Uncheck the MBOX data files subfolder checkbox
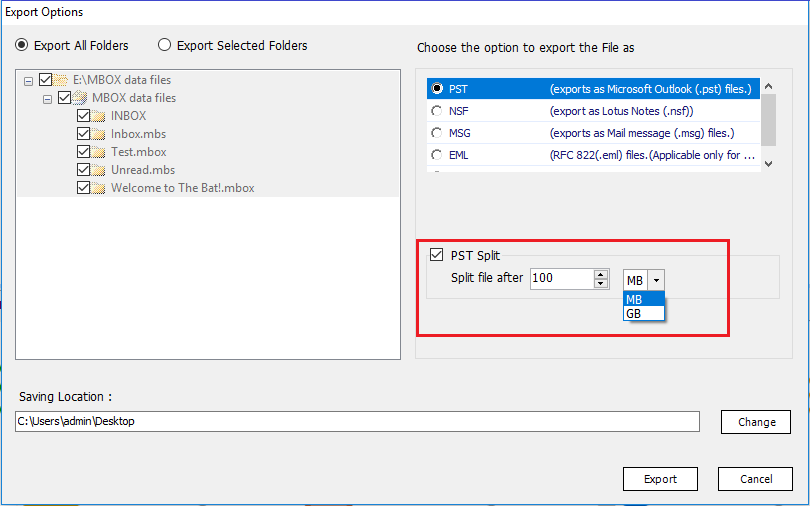 (65, 97)
